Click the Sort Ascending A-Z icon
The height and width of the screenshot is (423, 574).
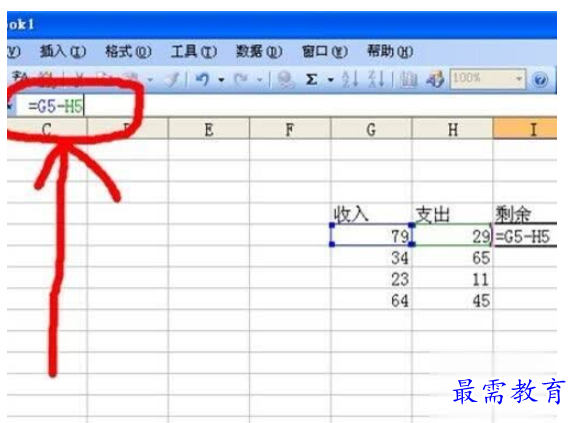coord(349,79)
